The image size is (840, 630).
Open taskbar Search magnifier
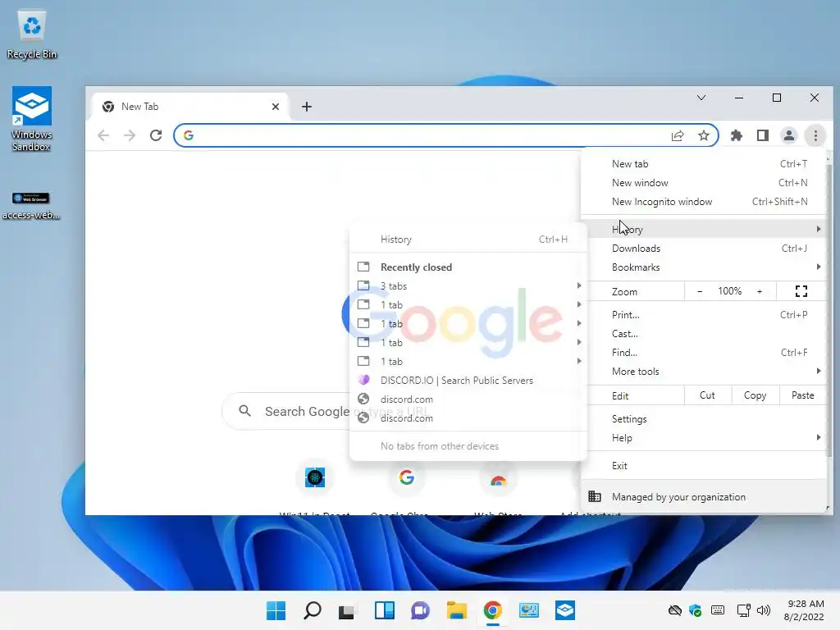(313, 610)
